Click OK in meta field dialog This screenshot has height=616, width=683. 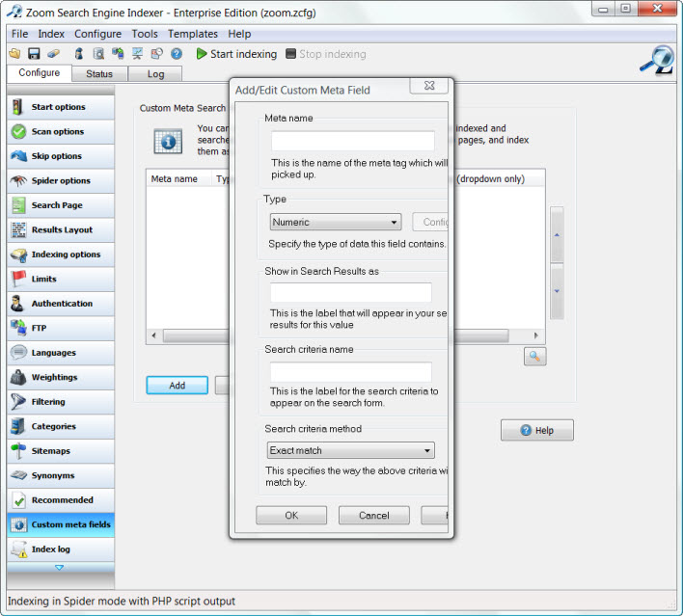291,516
